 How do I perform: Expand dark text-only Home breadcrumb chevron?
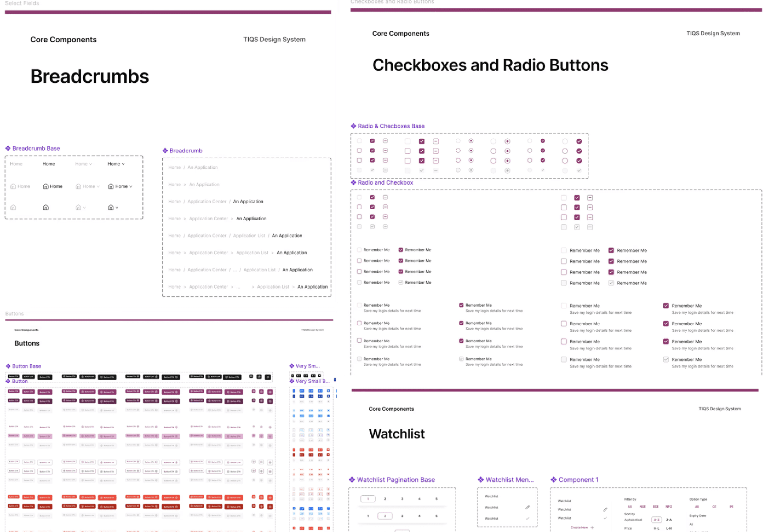[123, 164]
